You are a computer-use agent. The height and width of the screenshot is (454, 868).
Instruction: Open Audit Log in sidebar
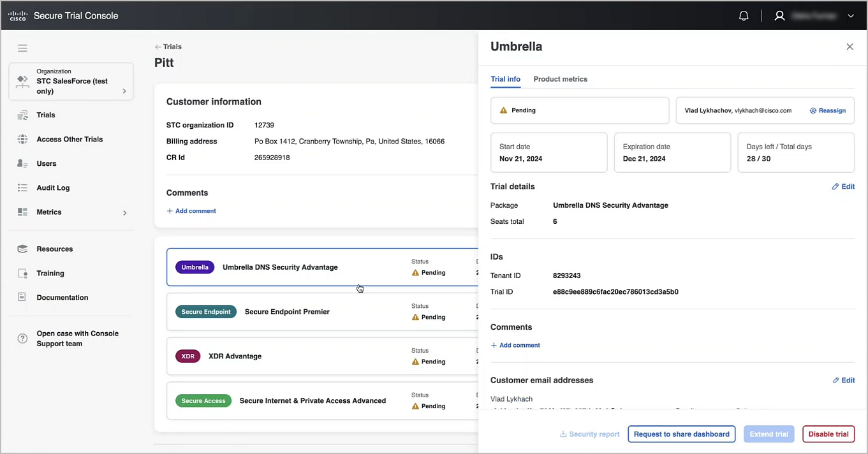(x=53, y=188)
